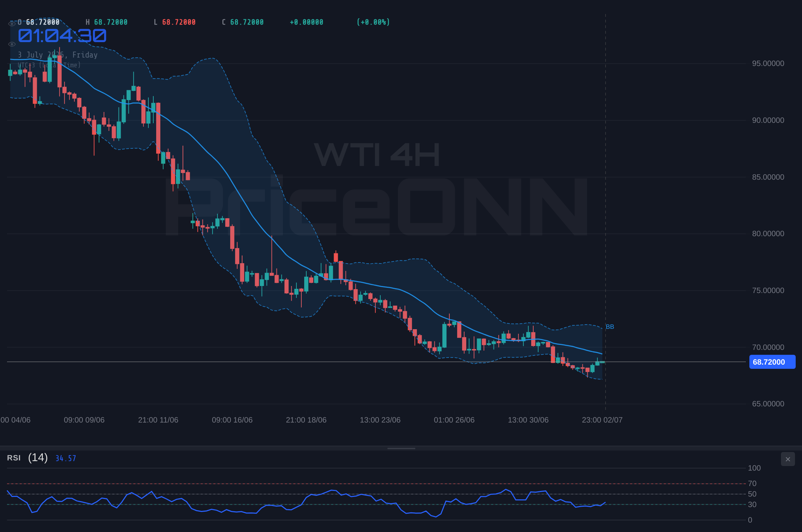Click the 90.00000 price axis label
Screen dimensions: 802x532
tap(768, 120)
